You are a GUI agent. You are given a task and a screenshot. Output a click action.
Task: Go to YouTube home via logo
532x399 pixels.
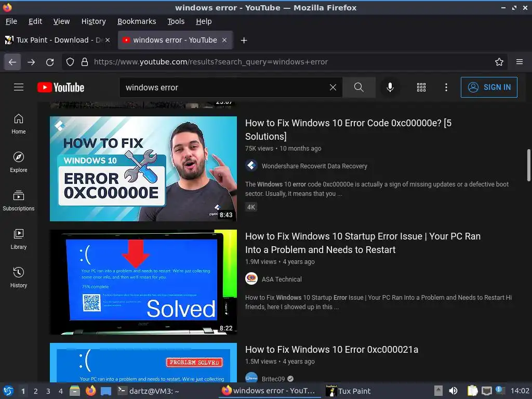(x=61, y=87)
